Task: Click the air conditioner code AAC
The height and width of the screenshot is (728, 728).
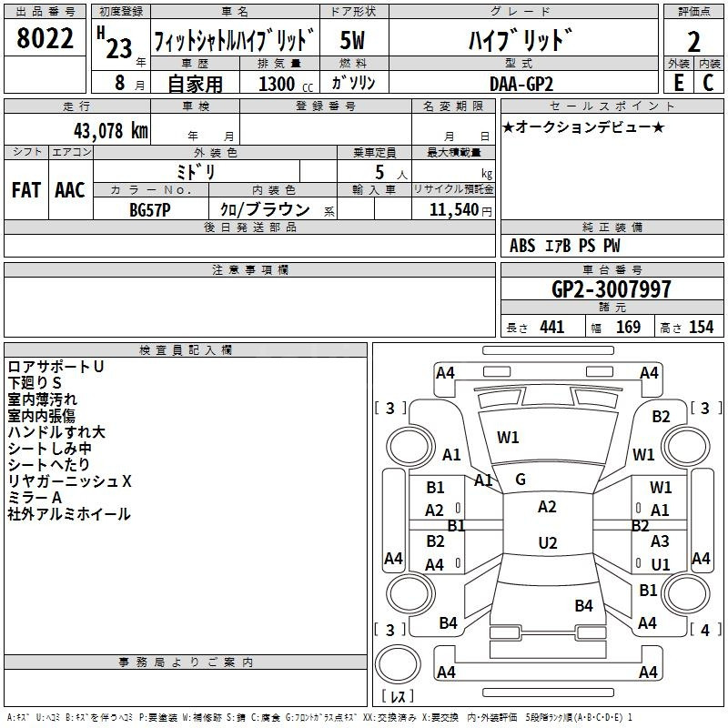Action: [70, 190]
